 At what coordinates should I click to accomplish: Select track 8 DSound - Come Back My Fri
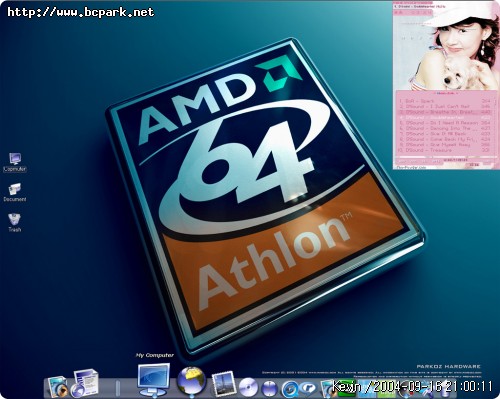click(x=445, y=139)
